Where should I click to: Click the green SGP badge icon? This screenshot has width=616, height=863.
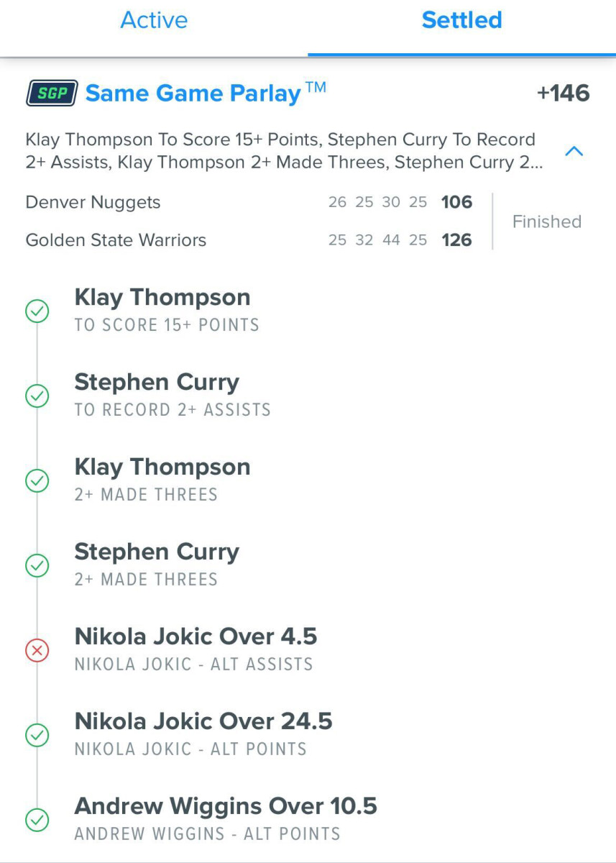52,93
